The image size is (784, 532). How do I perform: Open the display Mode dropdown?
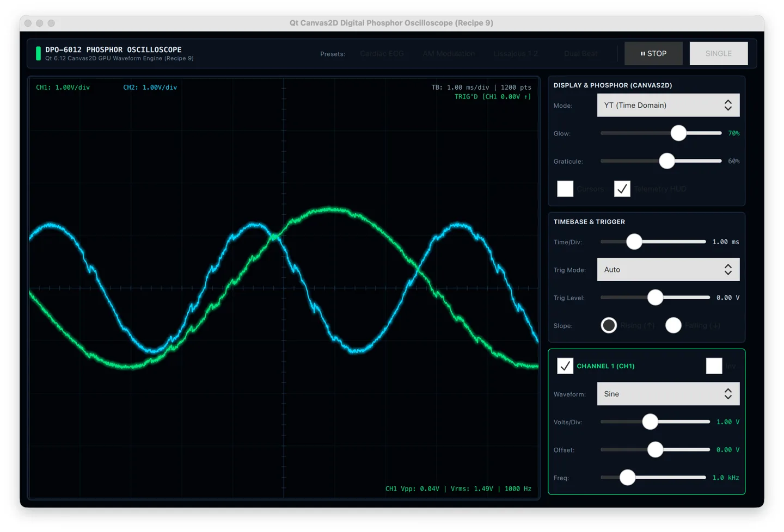pyautogui.click(x=668, y=106)
